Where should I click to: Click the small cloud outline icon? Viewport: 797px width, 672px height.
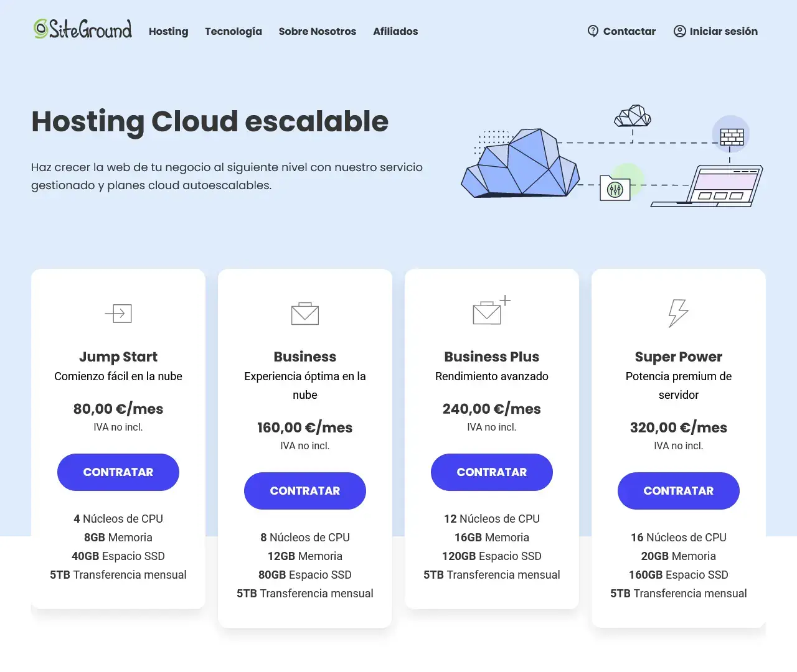pyautogui.click(x=633, y=116)
